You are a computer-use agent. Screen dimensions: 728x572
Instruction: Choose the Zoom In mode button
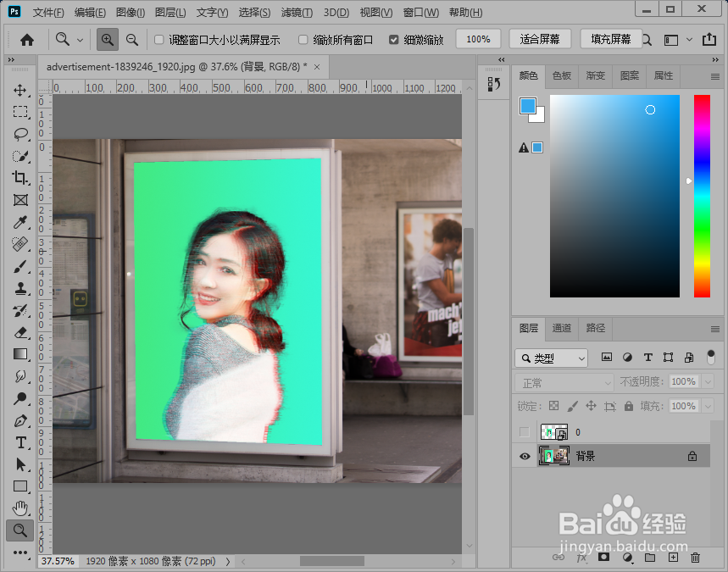[108, 40]
